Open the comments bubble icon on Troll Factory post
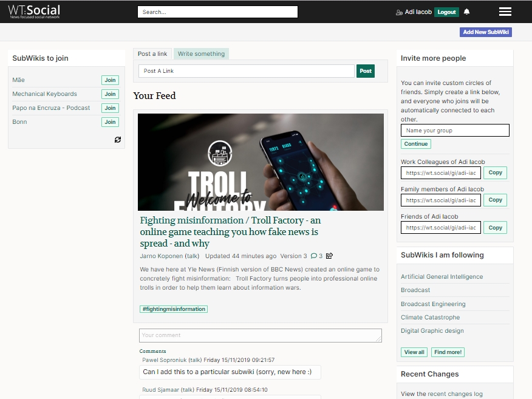Image resolution: width=532 pixels, height=399 pixels. pos(314,256)
